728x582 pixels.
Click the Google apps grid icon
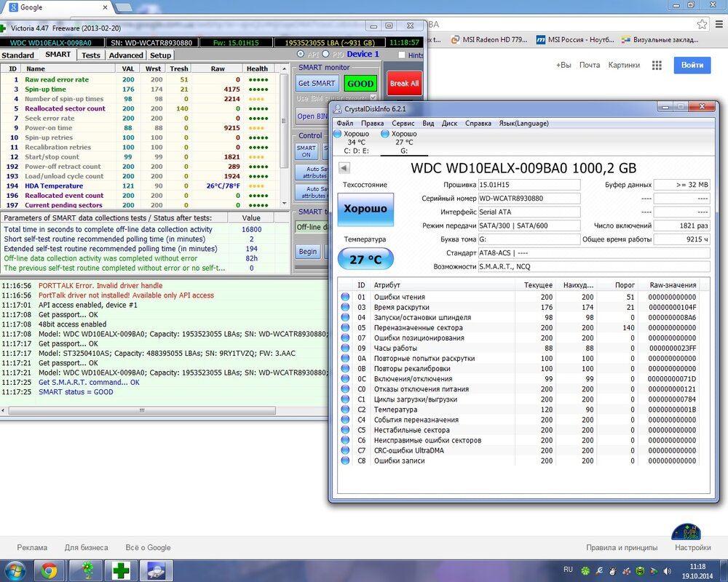657,65
